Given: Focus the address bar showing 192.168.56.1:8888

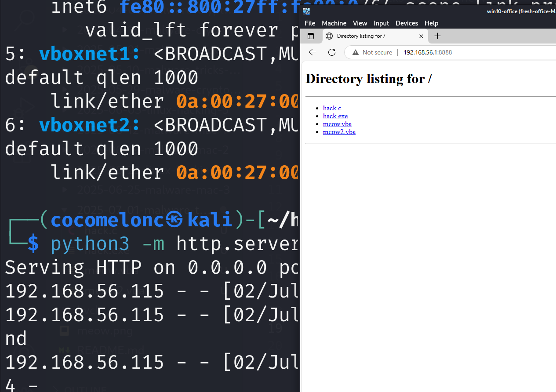Looking at the screenshot, I should click(x=428, y=52).
